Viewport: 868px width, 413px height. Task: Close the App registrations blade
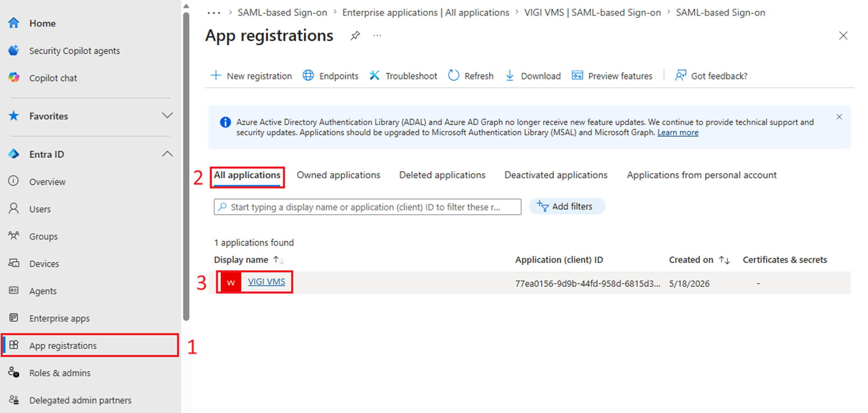(843, 35)
